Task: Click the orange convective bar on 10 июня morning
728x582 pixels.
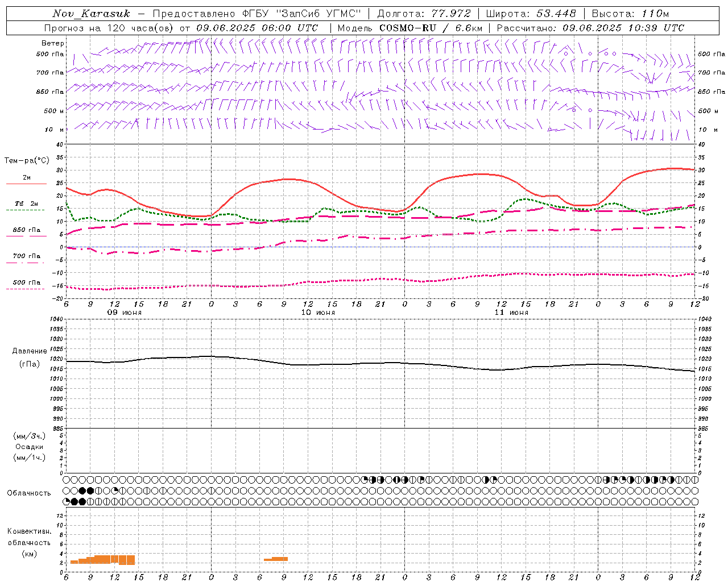Action: tap(276, 559)
